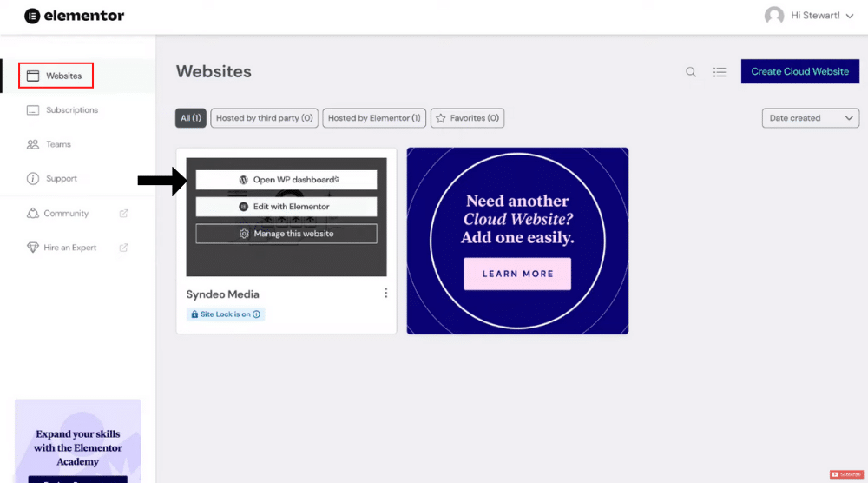868x483 pixels.
Task: Open the Date created sort dropdown
Action: (811, 118)
